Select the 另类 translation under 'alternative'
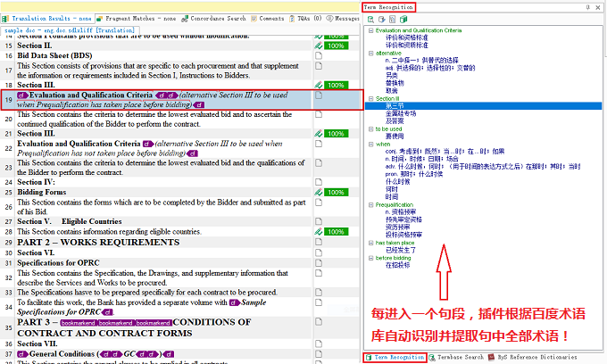The image size is (607, 364). coord(391,76)
